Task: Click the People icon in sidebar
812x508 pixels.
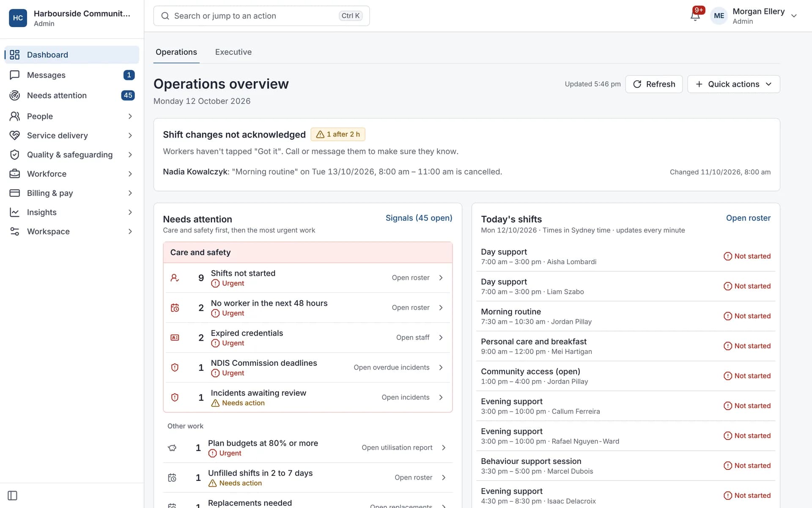Action: 15,116
